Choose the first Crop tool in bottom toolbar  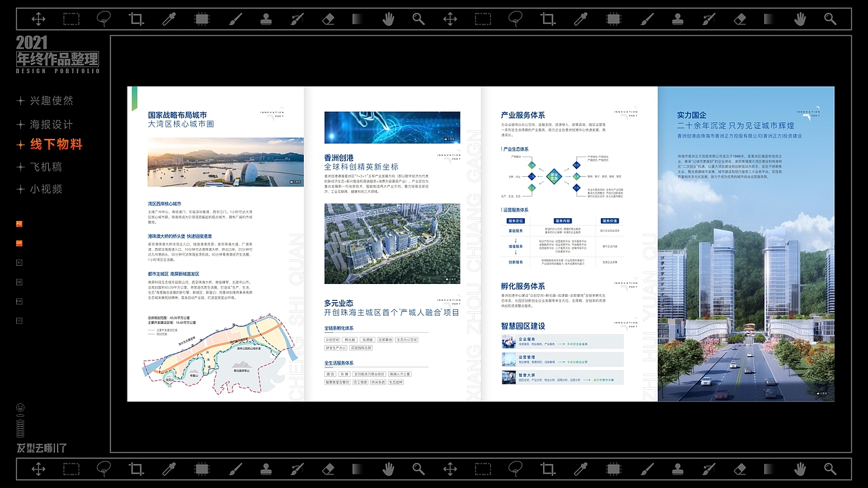136,468
